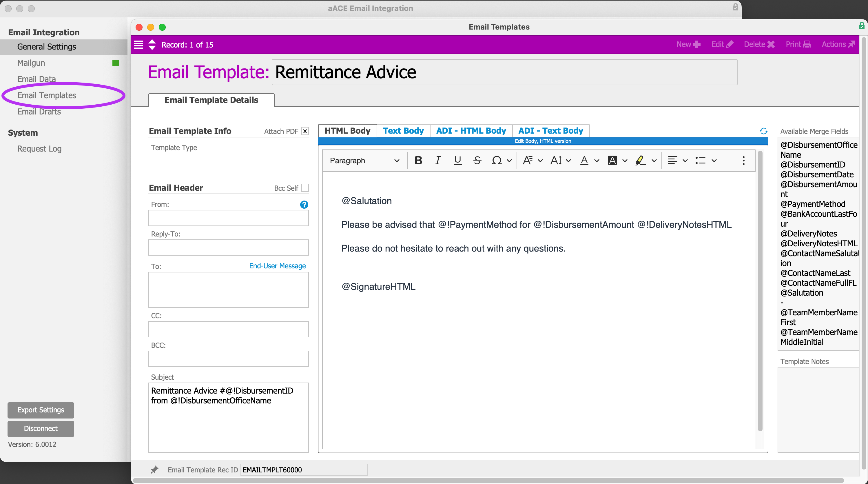Toggle the Attach PDF checkbox
Viewport: 868px width, 484px height.
click(304, 131)
